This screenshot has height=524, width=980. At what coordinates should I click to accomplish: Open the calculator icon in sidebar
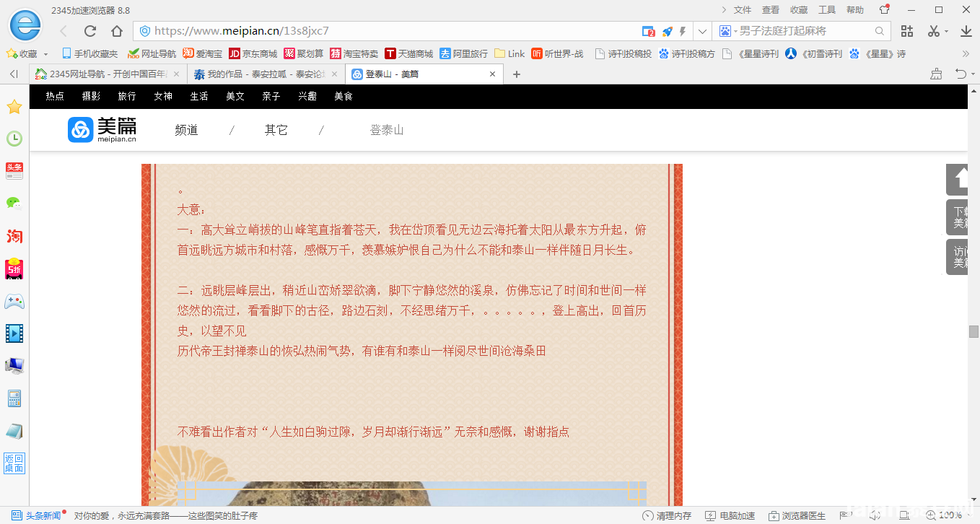click(x=14, y=398)
